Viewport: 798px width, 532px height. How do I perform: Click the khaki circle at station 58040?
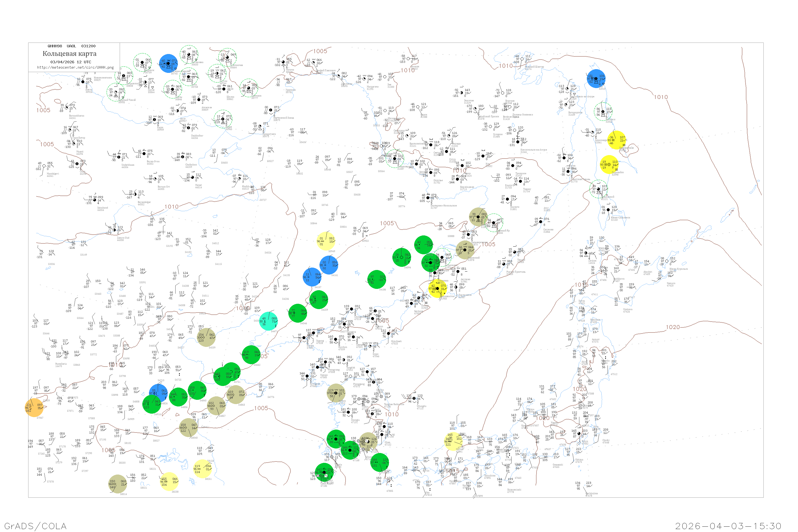[x=188, y=427]
